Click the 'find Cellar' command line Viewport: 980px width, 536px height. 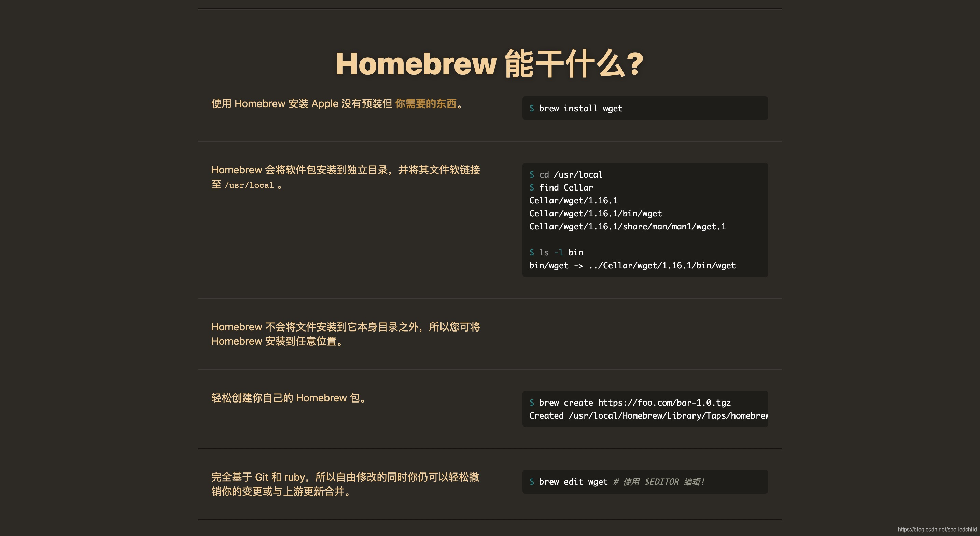566,187
